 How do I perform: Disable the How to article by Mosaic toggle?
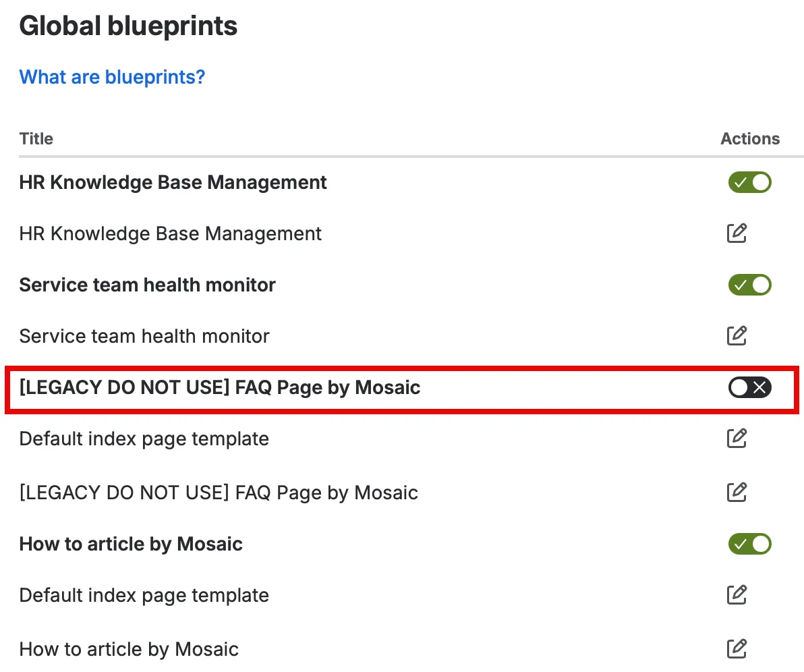(x=749, y=544)
